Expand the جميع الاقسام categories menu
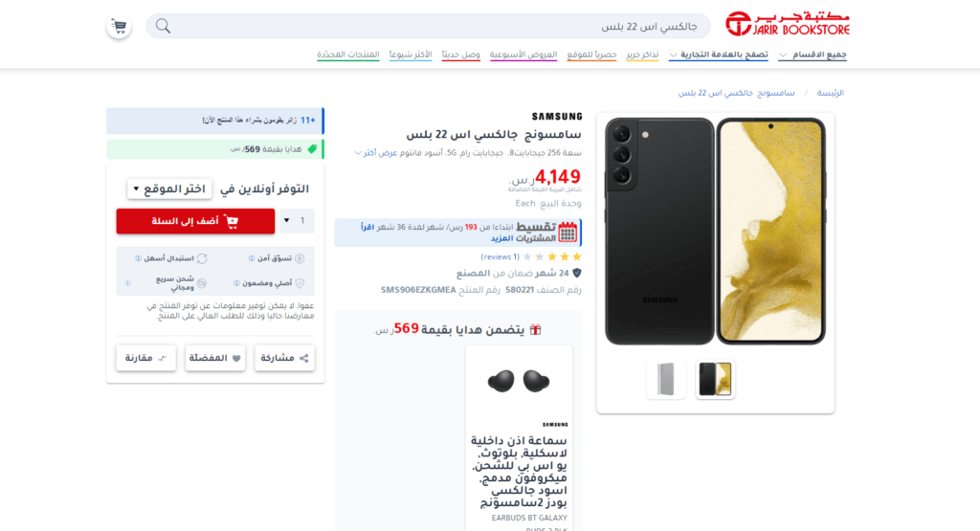Screen dimensions: 980x531 coord(813,55)
